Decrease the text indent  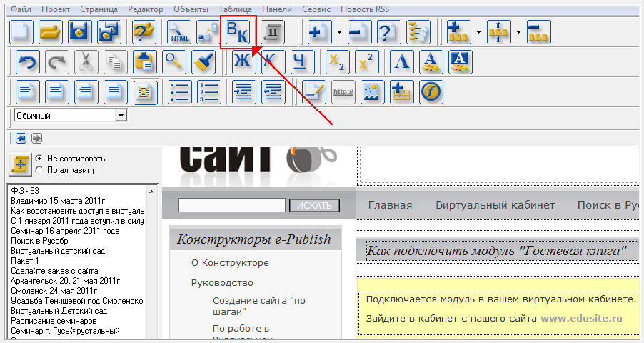(273, 92)
